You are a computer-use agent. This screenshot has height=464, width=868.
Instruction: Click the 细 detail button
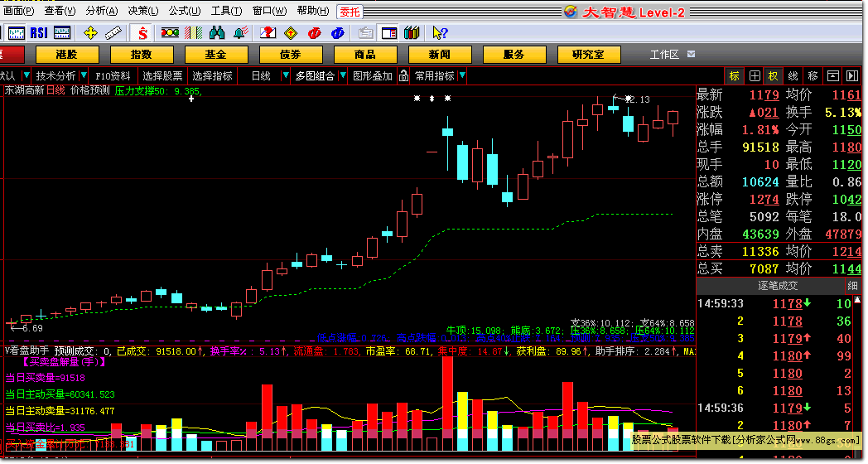(x=852, y=286)
